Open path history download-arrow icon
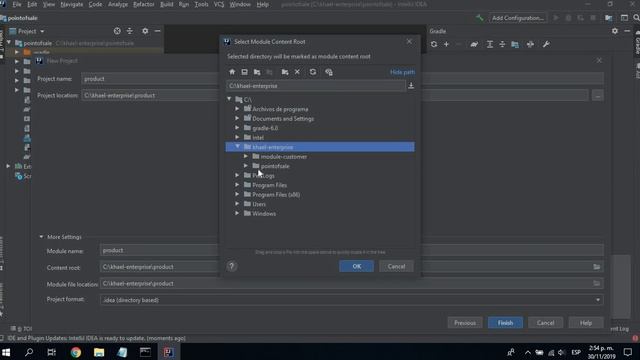 411,86
